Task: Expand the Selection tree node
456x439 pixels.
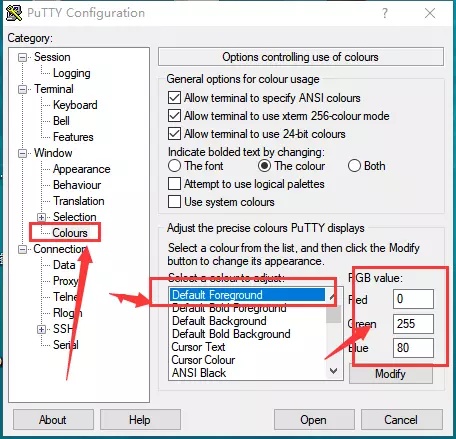Action: click(x=41, y=217)
